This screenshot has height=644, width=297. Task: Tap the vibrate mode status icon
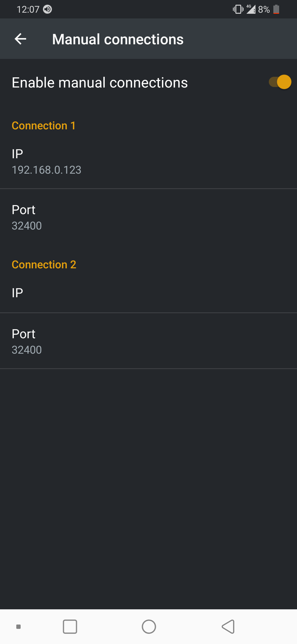[x=238, y=9]
